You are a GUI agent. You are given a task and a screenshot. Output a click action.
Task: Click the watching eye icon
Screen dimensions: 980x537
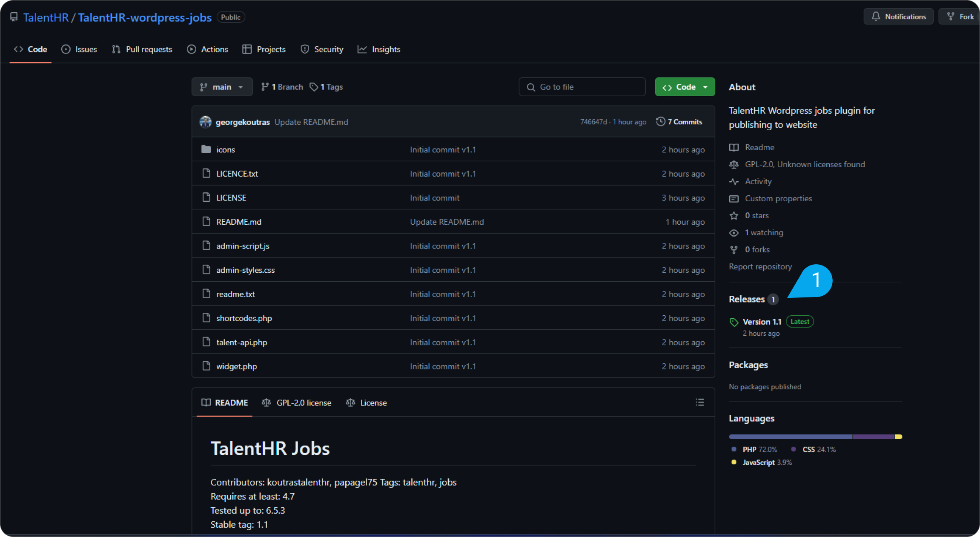[x=734, y=233]
